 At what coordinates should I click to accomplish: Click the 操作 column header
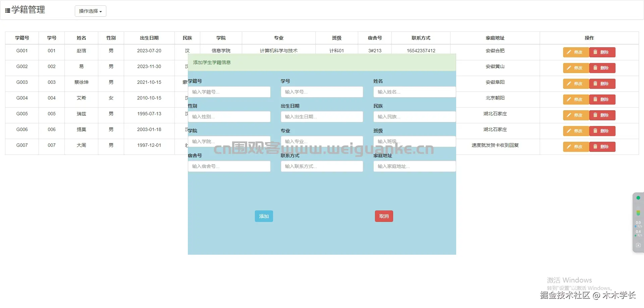pos(589,38)
